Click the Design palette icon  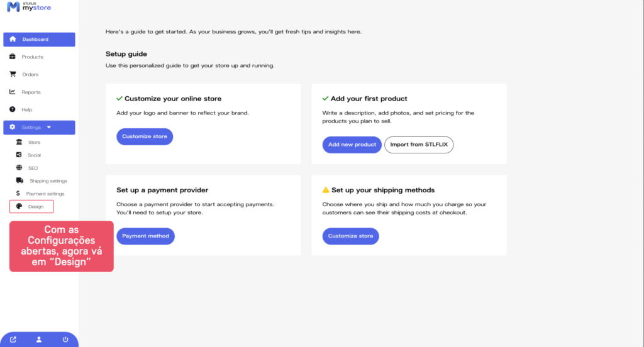pos(19,206)
